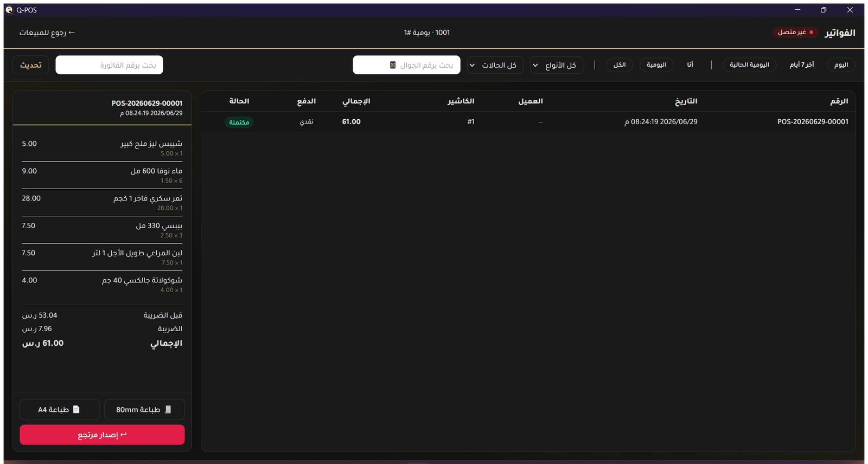Click the page icon on A4 print button
Viewport: 868px width, 464px height.
[x=76, y=409]
